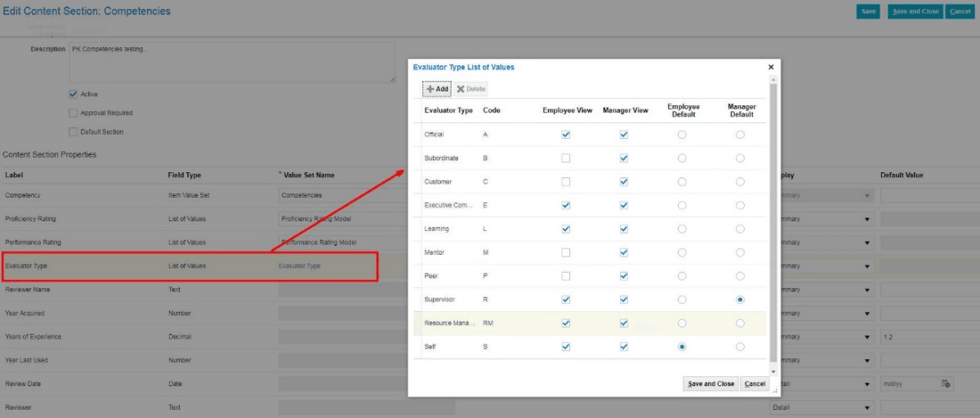The width and height of the screenshot is (980, 418).
Task: Click the Review Date default value field
Action: tap(909, 384)
